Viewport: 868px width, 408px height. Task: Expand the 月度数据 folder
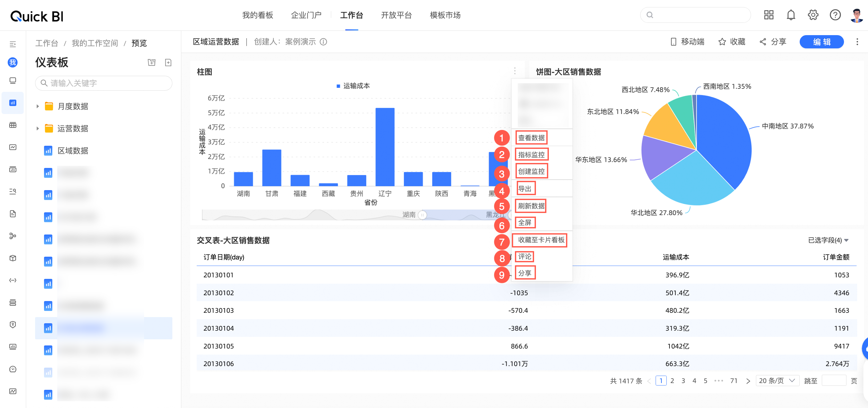38,106
